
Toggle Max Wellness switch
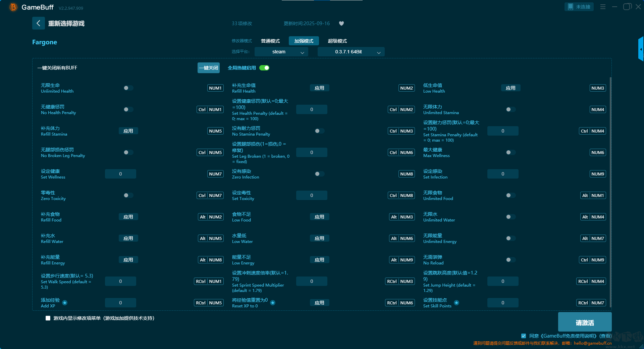coord(511,152)
